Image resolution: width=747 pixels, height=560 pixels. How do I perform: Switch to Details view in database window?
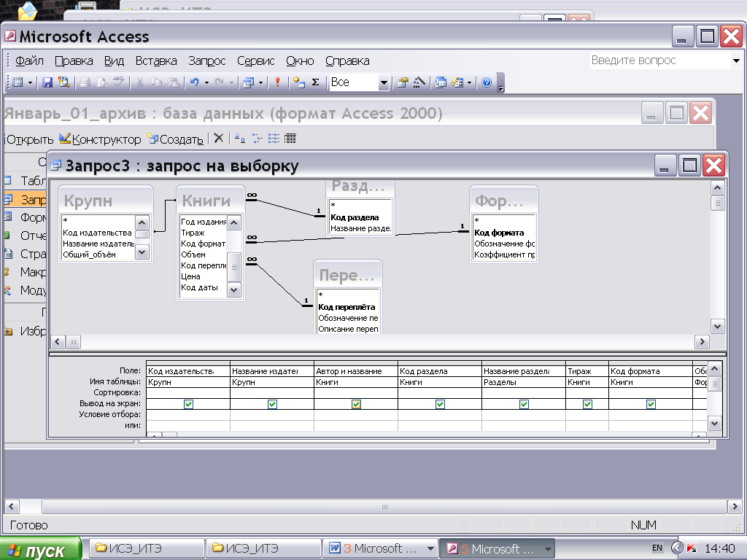tap(290, 139)
